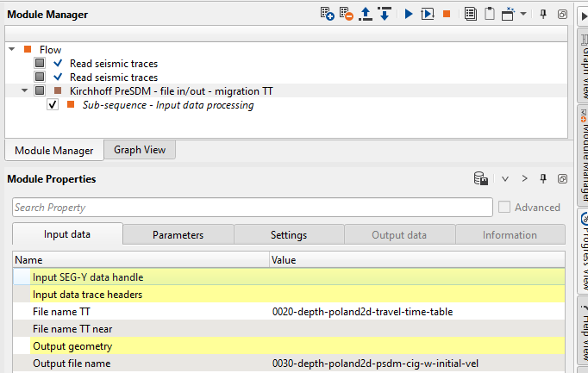Stop the flow with orange square icon
Screen dimensions: 588x373
pyautogui.click(x=447, y=14)
